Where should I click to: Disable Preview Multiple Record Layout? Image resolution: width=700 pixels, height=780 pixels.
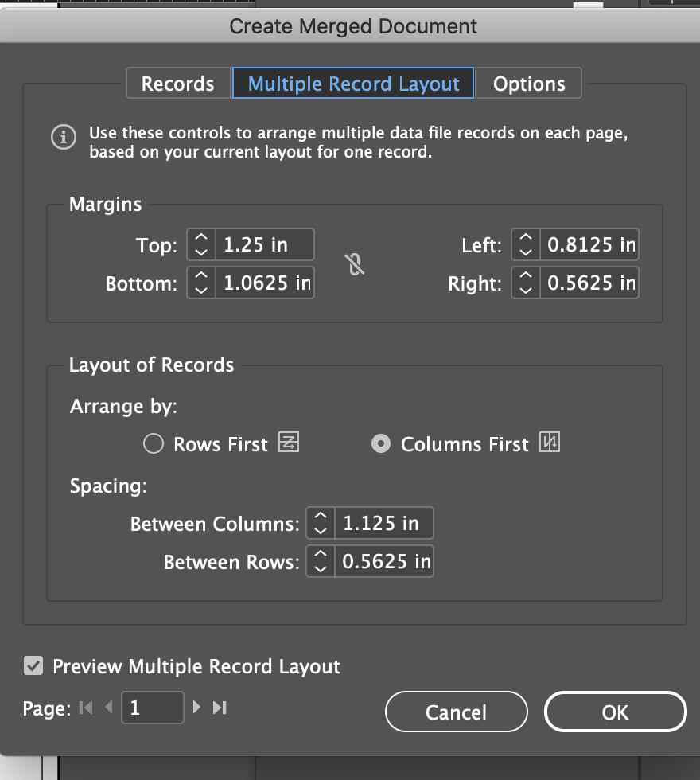pyautogui.click(x=33, y=666)
